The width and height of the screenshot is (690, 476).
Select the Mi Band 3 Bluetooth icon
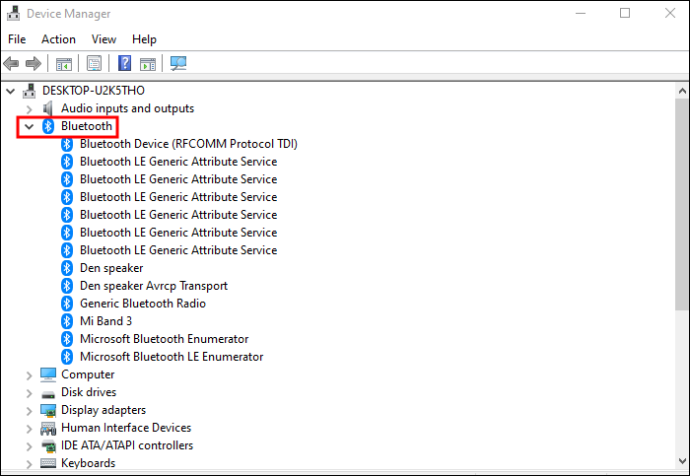67,321
